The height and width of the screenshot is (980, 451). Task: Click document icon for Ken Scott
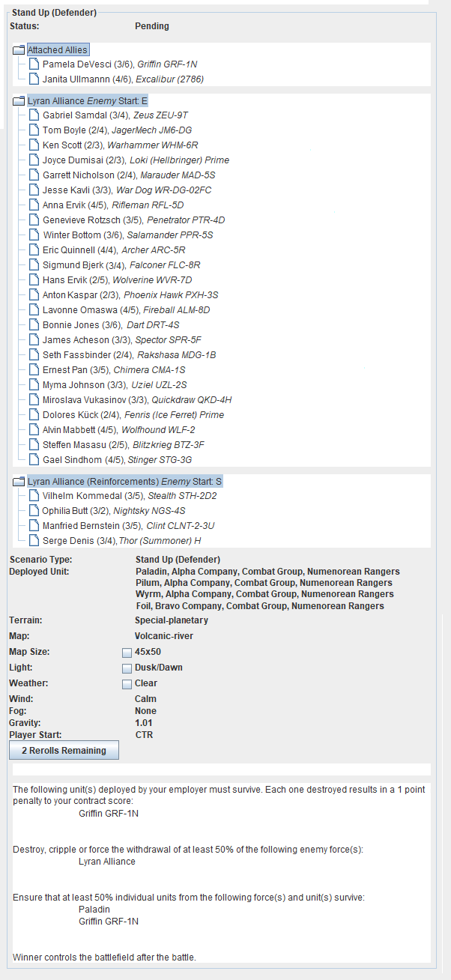click(x=34, y=145)
